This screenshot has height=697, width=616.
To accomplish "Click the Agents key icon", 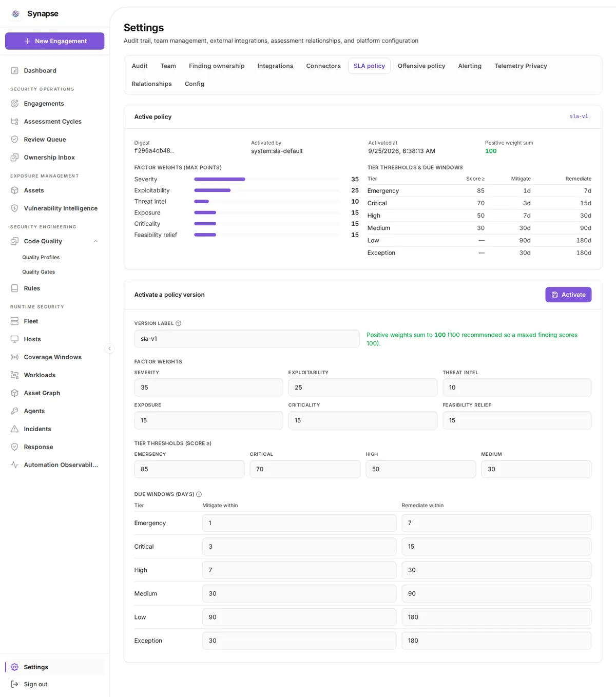I will point(14,411).
